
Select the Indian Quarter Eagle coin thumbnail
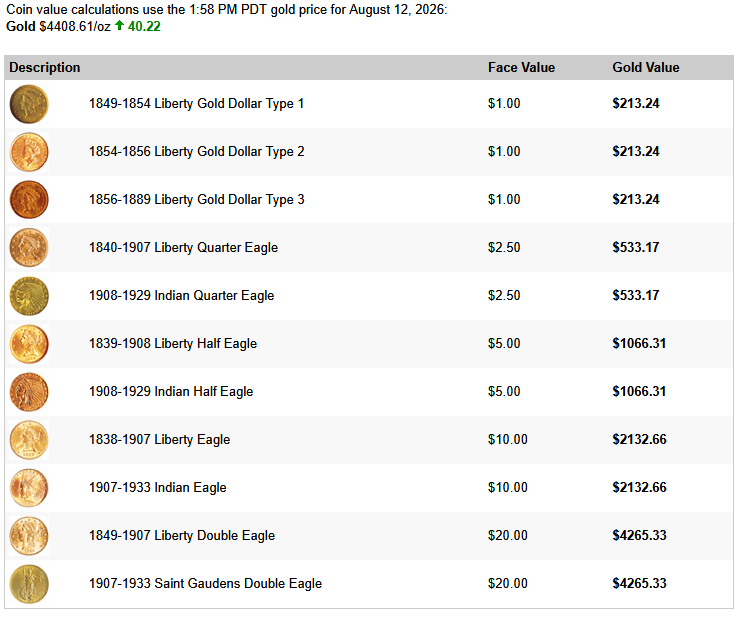(29, 296)
